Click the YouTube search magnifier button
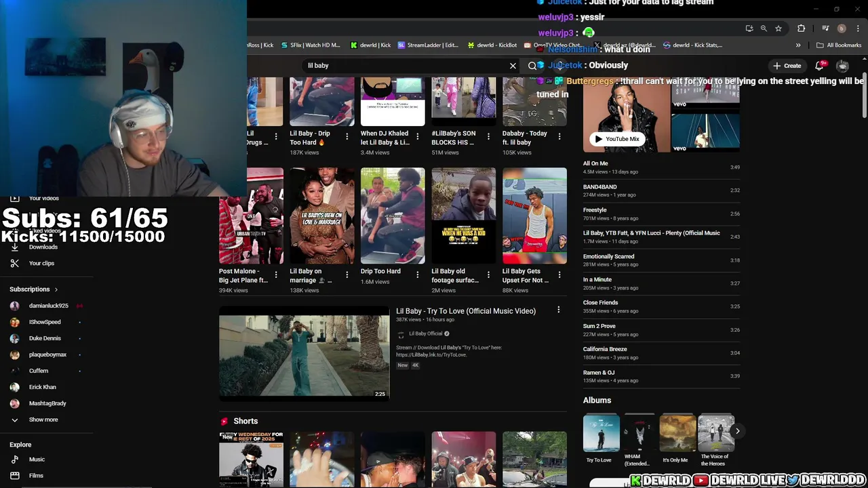The image size is (868, 488). pos(532,66)
